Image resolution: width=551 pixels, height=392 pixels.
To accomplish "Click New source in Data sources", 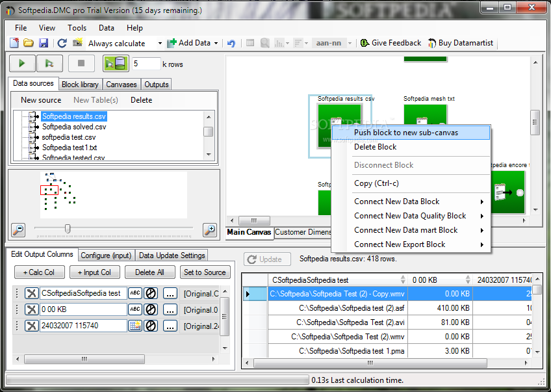I will tap(41, 100).
